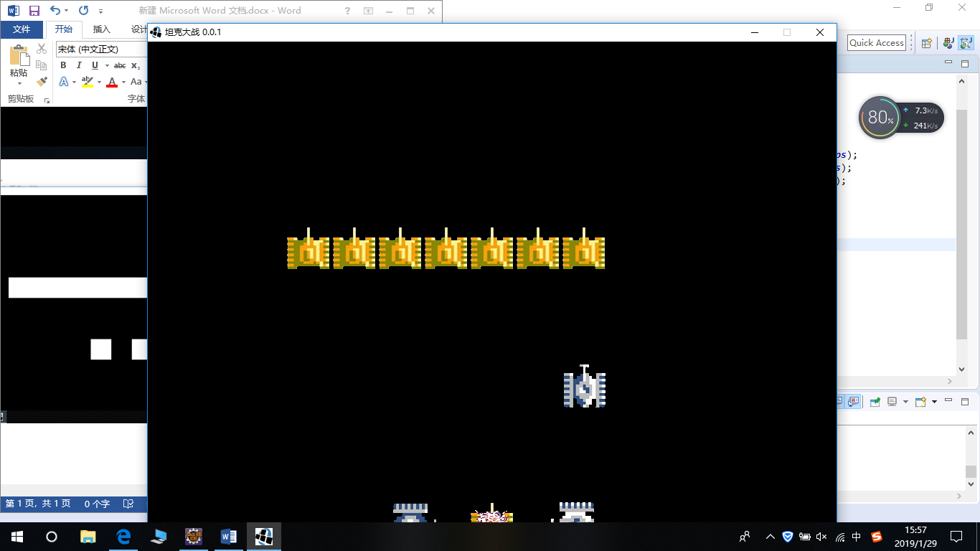Click the proofing check icon in Word status bar
The height and width of the screenshot is (551, 980).
tap(128, 504)
